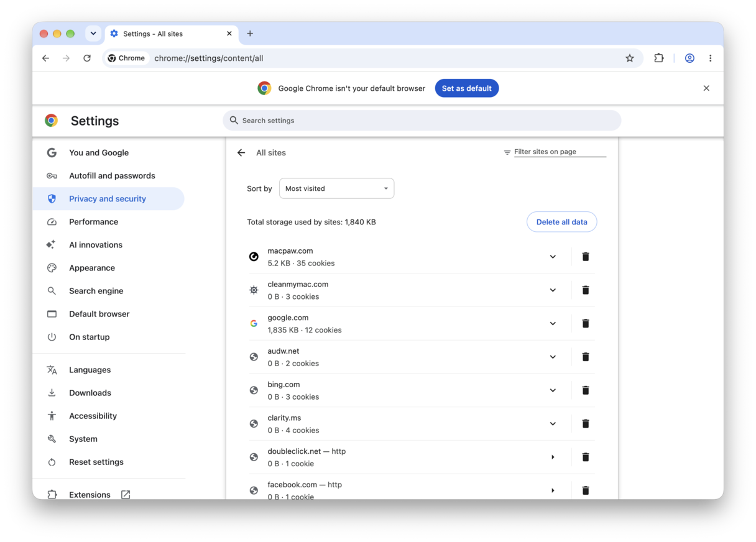Click the back arrow beside All sites
The image size is (756, 542).
tap(241, 152)
